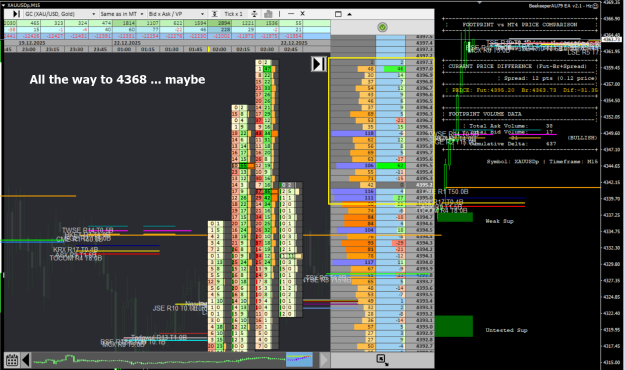The height and width of the screenshot is (370, 625).
Task: Click the vertical line tool icon
Action: click(279, 14)
